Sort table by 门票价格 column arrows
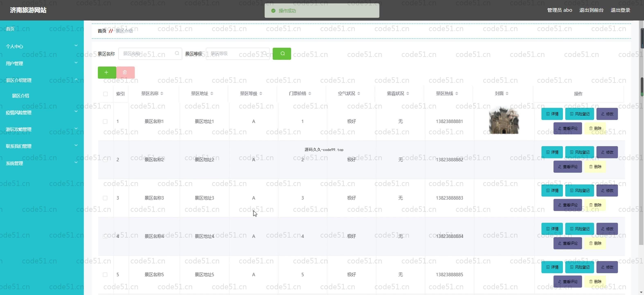 click(310, 93)
